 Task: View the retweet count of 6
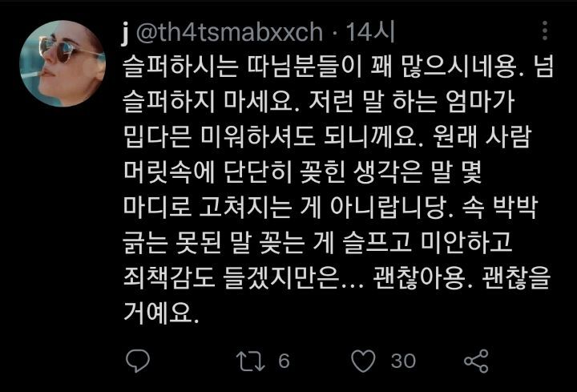tap(284, 361)
